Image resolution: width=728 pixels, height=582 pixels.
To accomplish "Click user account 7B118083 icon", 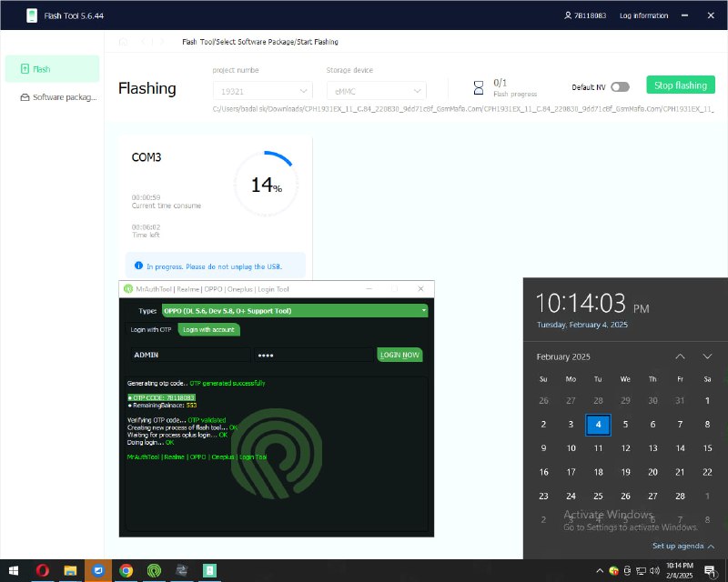I will [567, 15].
